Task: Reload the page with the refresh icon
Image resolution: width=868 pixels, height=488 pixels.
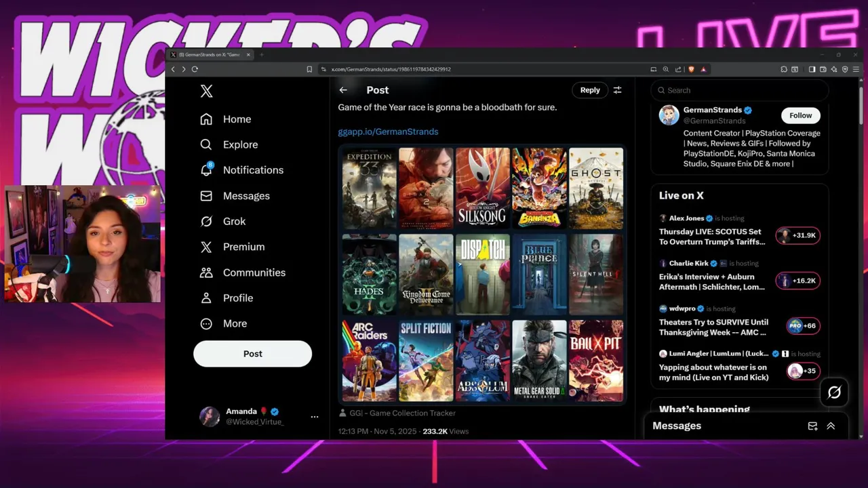Action: (195, 69)
